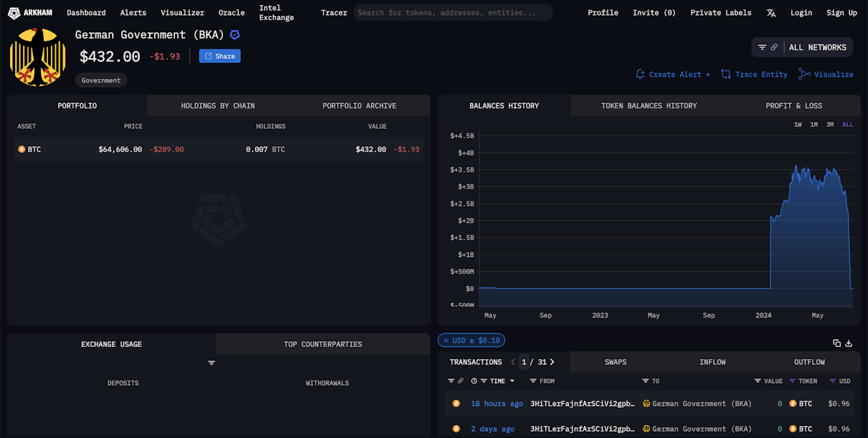Click the filter icon beside the link column

pyautogui.click(x=451, y=381)
